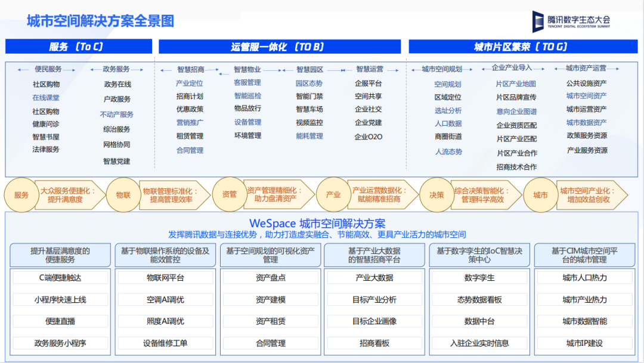644x363 pixels.
Task: Select the 视频监控 item
Action: [309, 122]
